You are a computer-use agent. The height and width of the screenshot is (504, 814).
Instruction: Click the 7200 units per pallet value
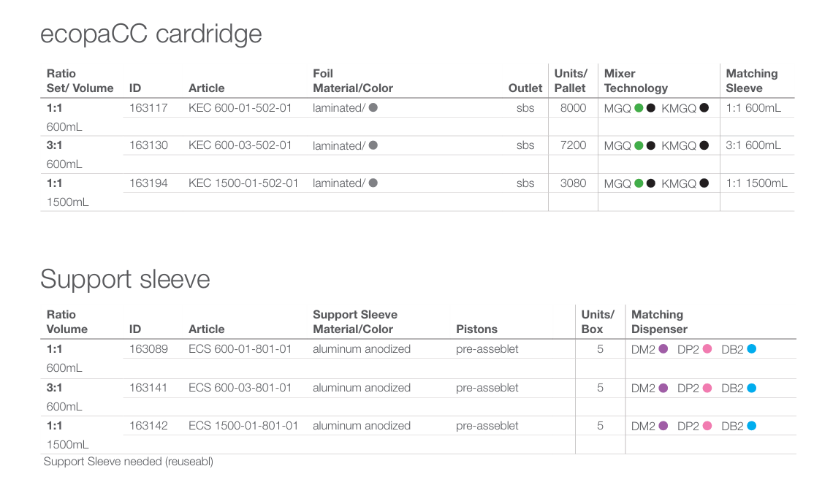573,145
